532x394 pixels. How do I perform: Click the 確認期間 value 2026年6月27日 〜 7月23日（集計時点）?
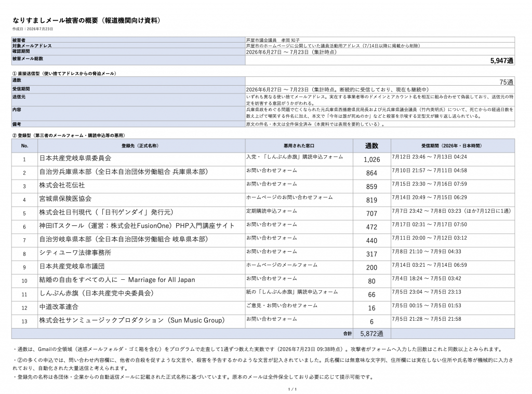click(x=291, y=52)
